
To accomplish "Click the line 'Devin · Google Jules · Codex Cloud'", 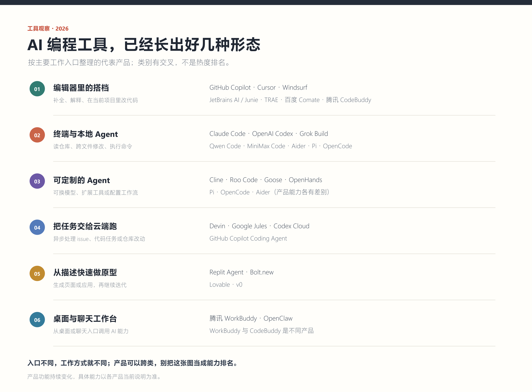I will 259,226.
